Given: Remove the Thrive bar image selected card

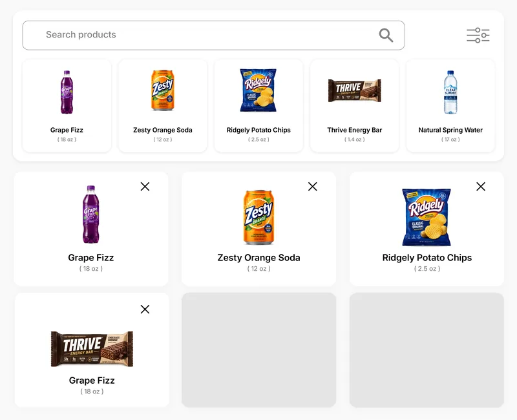Looking at the screenshot, I should coord(145,310).
